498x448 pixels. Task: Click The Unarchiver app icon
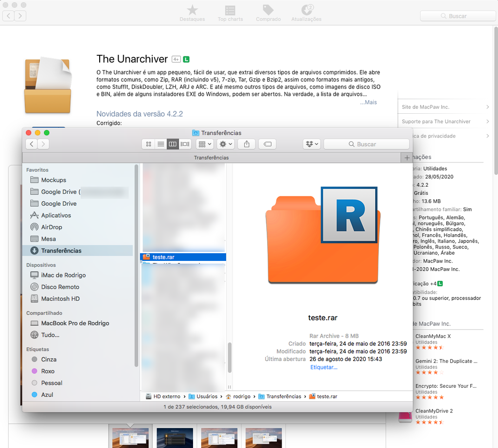[48, 85]
